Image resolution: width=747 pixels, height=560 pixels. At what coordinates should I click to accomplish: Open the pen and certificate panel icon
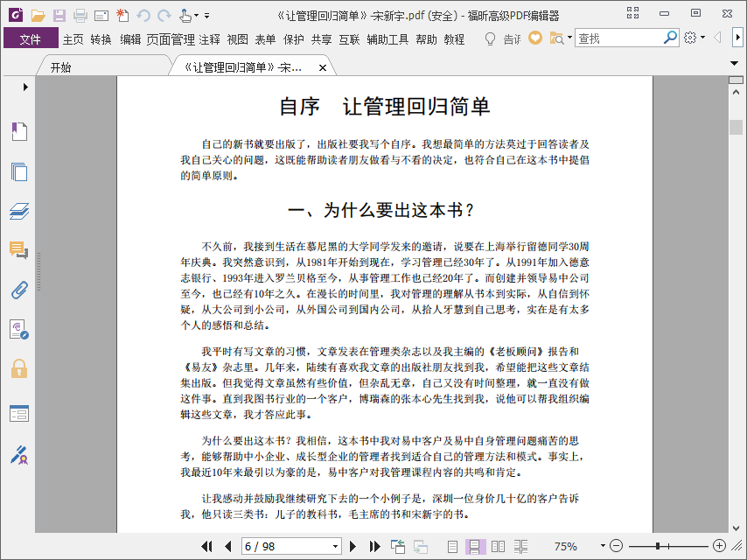click(x=19, y=455)
